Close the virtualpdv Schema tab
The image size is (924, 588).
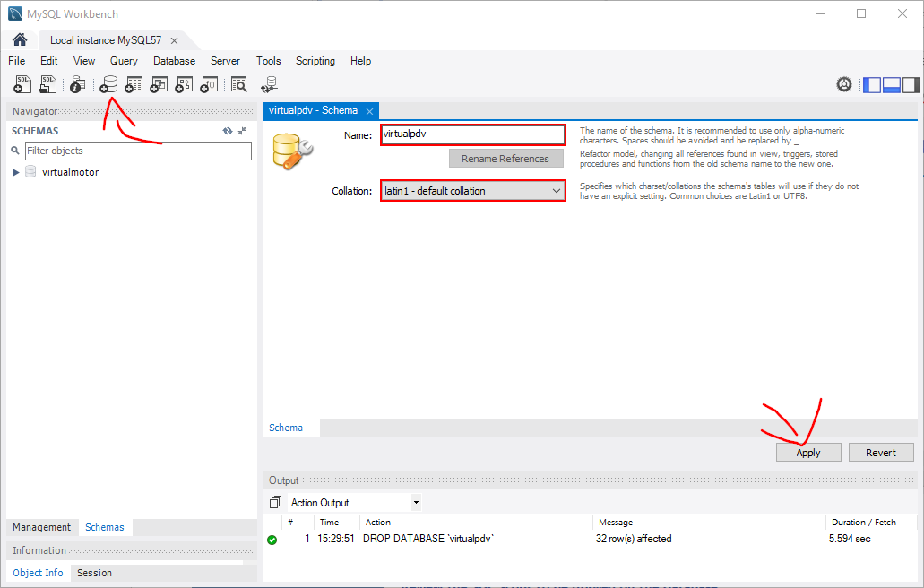[x=369, y=111]
